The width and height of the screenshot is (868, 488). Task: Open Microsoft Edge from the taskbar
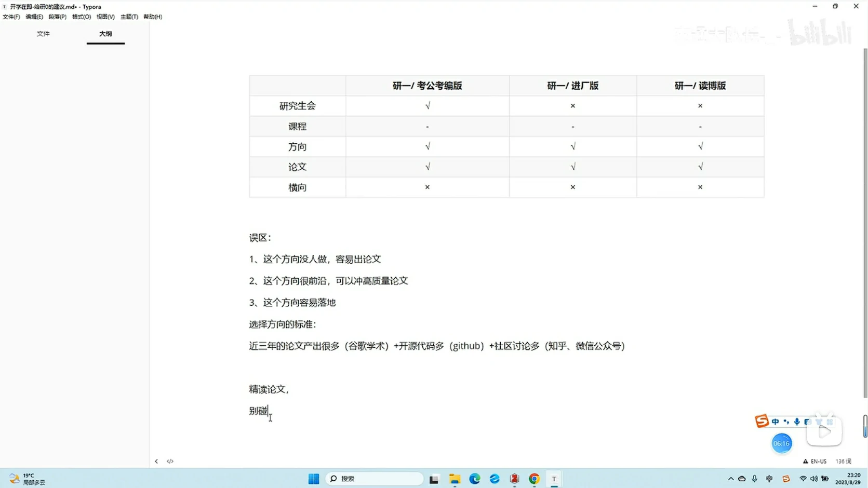[475, 479]
